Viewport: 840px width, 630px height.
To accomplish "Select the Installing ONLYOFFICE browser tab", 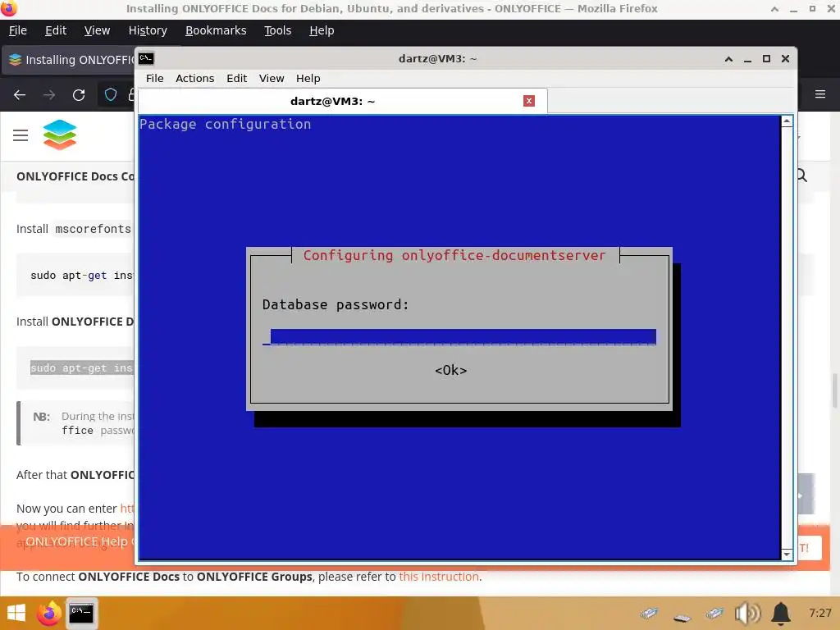I will 70,59.
